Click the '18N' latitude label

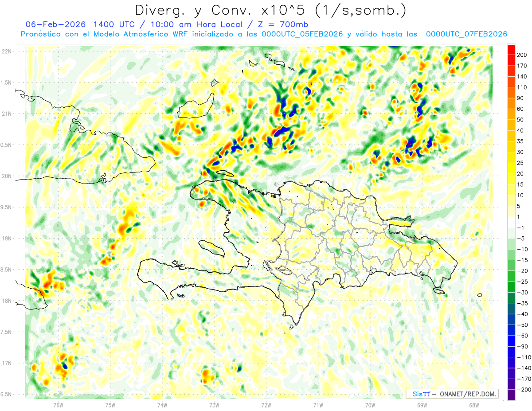click(x=7, y=301)
